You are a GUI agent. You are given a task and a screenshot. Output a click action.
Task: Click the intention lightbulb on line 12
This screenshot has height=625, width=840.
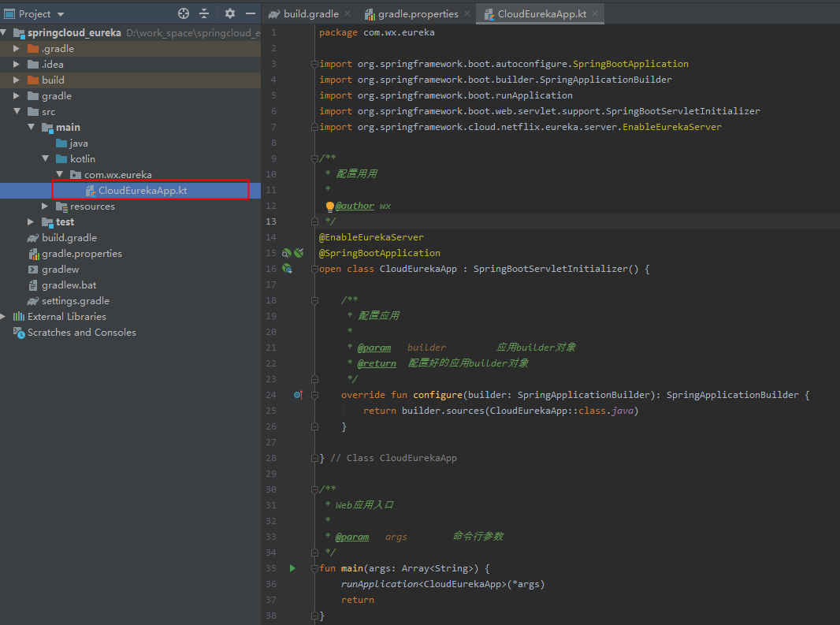click(330, 206)
